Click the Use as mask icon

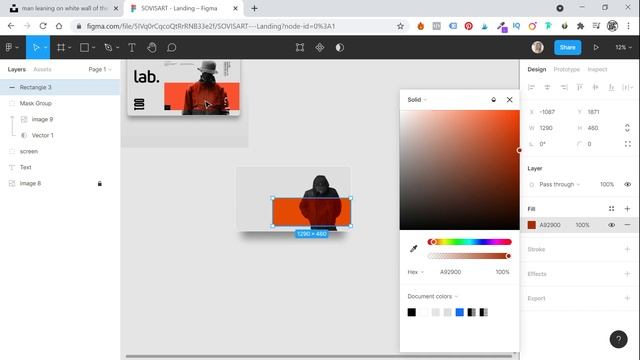click(340, 47)
